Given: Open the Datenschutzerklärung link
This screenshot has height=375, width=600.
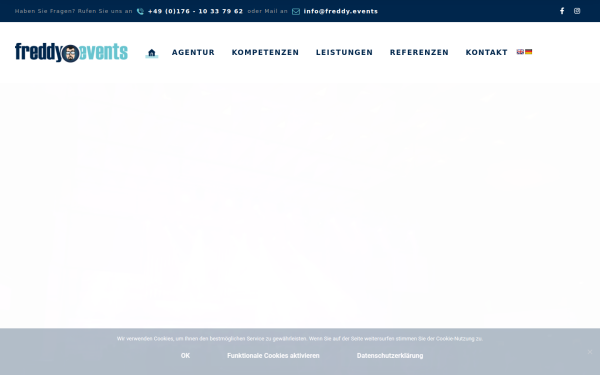Looking at the screenshot, I should (390, 355).
